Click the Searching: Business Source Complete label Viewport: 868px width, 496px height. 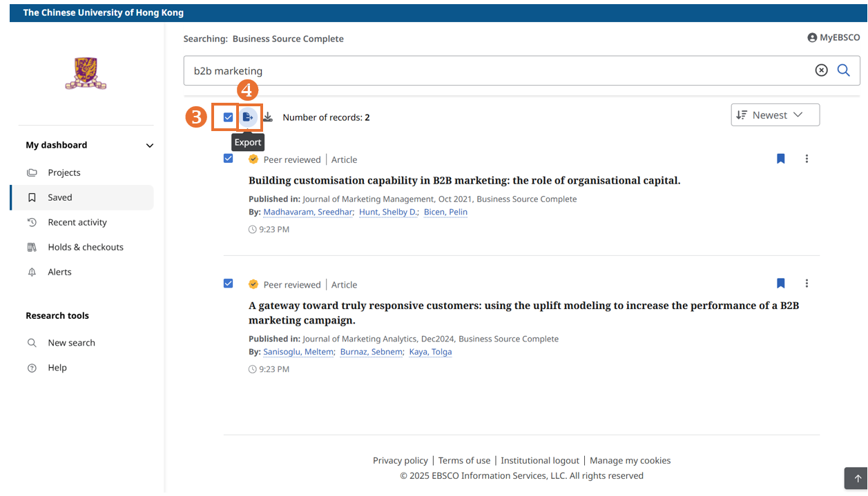coord(263,39)
